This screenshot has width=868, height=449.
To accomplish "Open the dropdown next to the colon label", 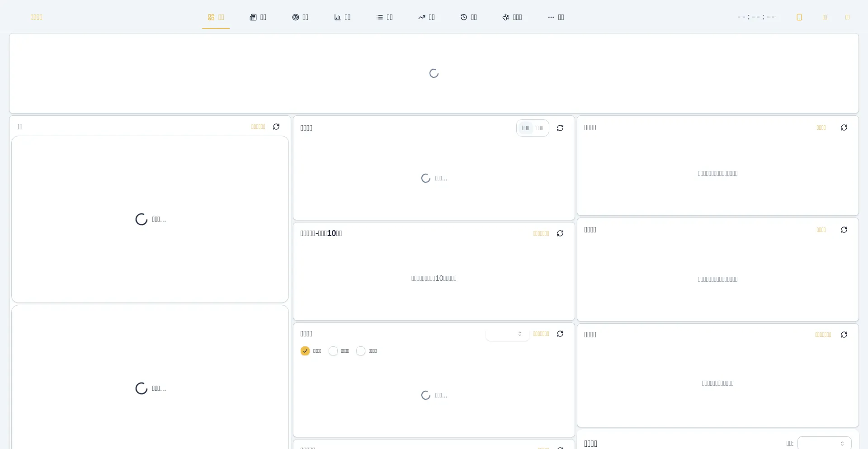I will coord(824,443).
